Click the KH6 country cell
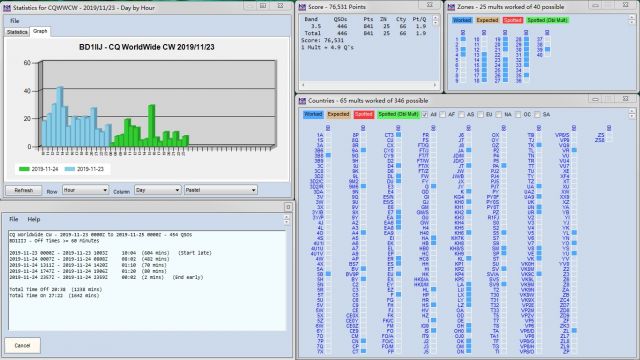Screen dimensions: 640x360 (x=469, y=233)
